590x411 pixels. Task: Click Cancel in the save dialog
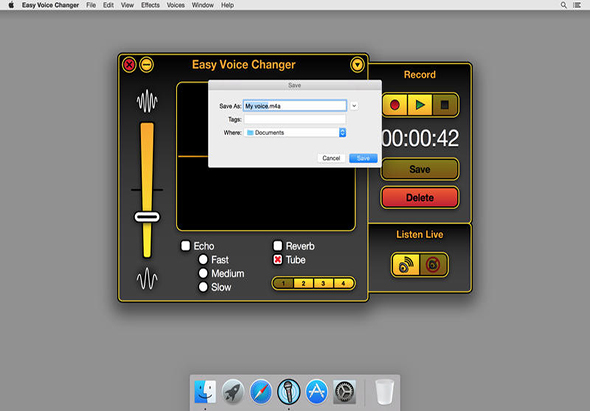[331, 158]
